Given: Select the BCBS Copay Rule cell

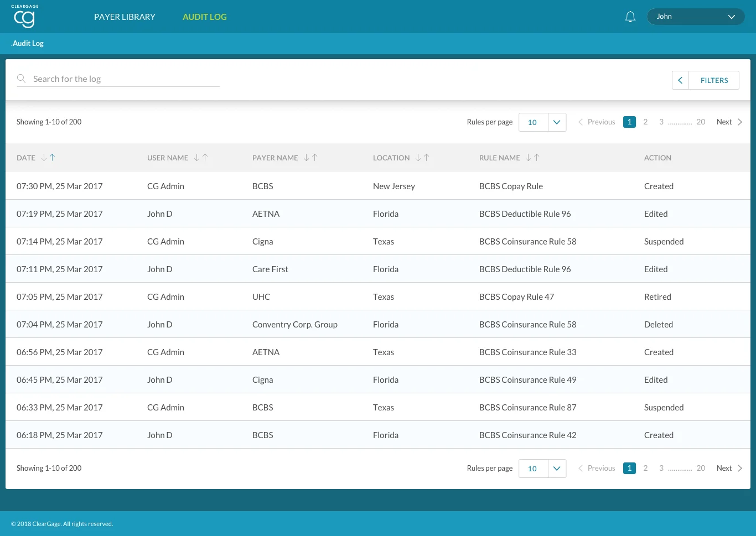Looking at the screenshot, I should coord(511,186).
